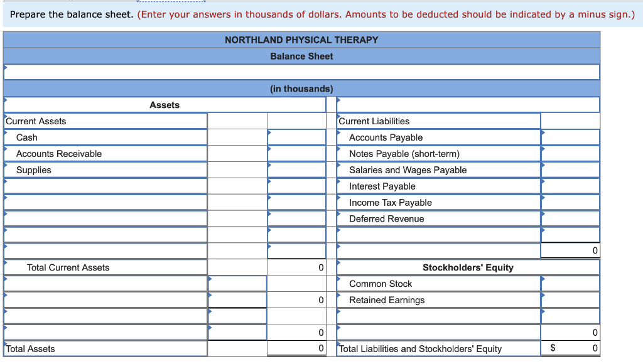Open the Retained Earnings label dropdown
This screenshot has height=364, width=643.
coord(438,300)
